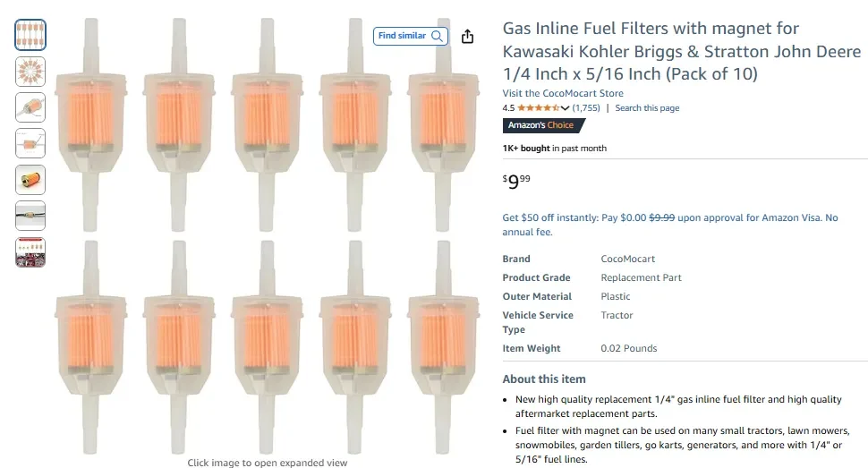Select the fourth thumbnail with labeled filter diagram
Image resolution: width=868 pixels, height=468 pixels.
click(x=30, y=143)
